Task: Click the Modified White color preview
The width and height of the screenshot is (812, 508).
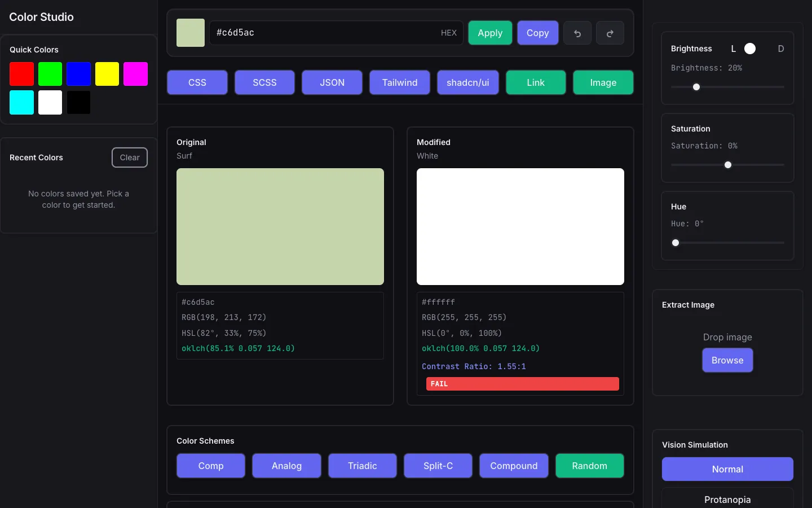Action: click(520, 226)
